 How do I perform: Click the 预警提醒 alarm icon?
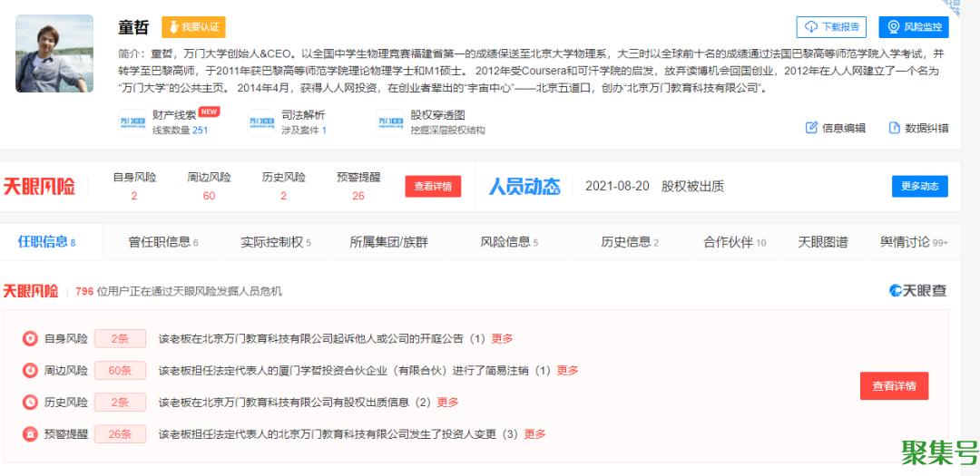pyautogui.click(x=30, y=434)
